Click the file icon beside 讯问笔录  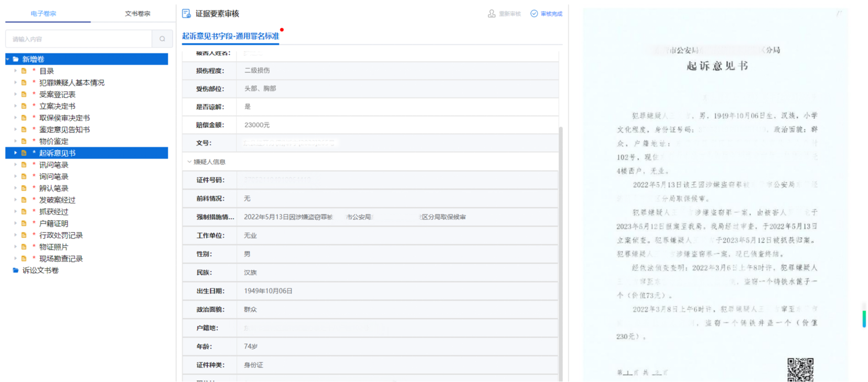pyautogui.click(x=24, y=165)
